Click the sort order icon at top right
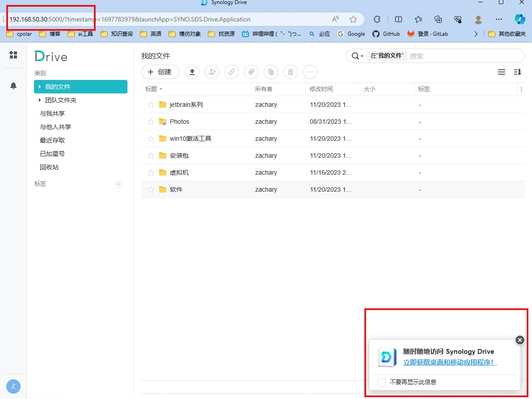 coord(518,72)
